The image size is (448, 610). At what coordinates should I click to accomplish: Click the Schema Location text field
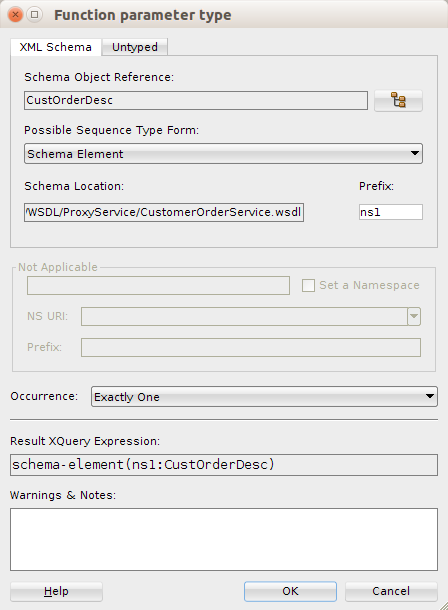tap(164, 212)
